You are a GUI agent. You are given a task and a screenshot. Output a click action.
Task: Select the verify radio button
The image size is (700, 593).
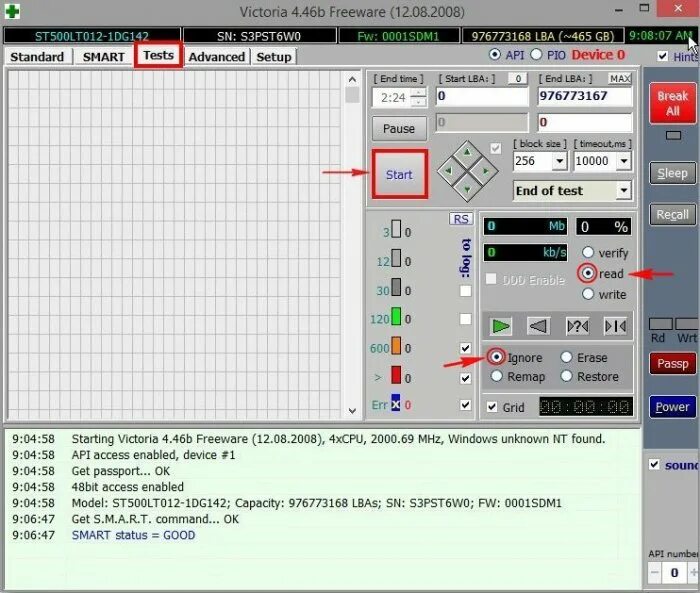(x=588, y=252)
